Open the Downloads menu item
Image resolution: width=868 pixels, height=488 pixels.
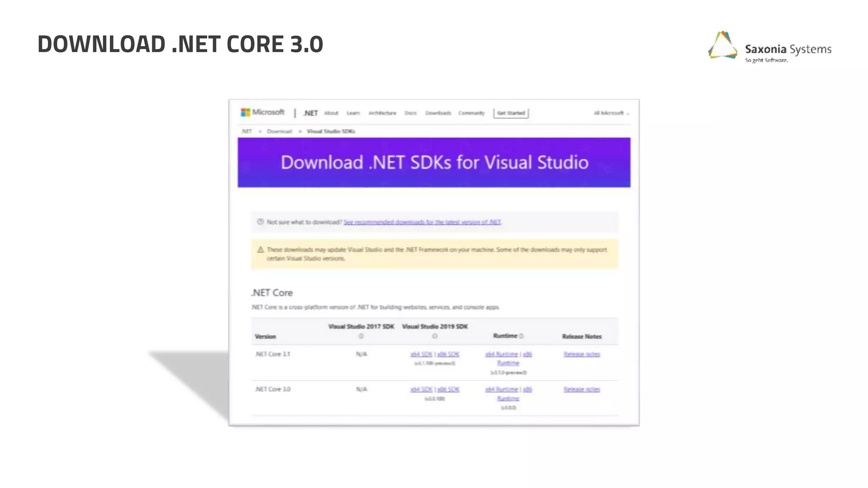(438, 113)
